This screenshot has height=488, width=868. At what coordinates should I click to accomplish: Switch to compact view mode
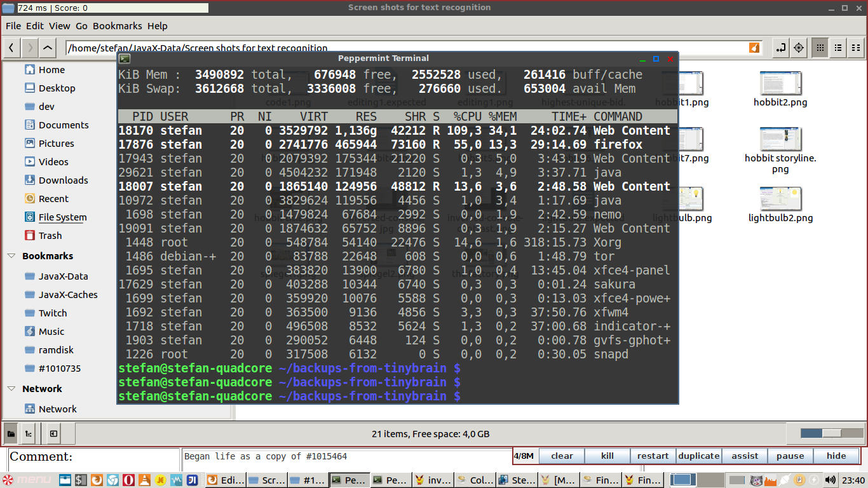[x=856, y=48]
